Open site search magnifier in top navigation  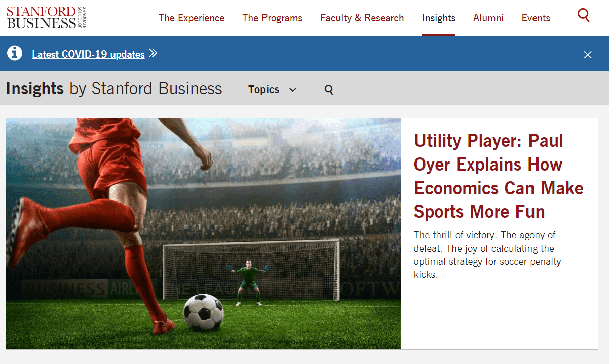[x=584, y=16]
